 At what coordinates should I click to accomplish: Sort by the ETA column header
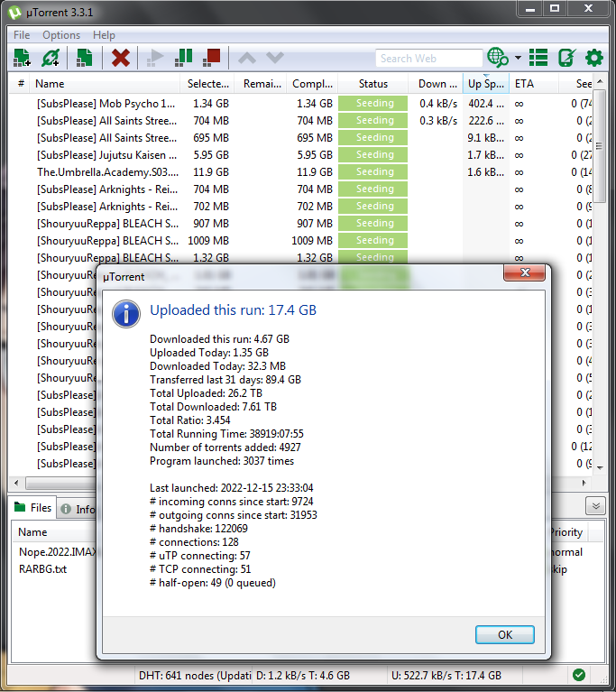tap(534, 84)
